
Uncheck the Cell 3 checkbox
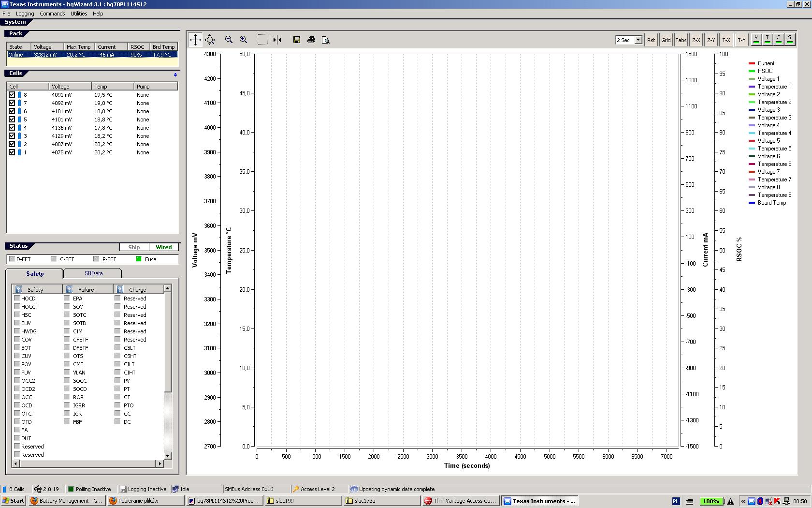point(12,136)
